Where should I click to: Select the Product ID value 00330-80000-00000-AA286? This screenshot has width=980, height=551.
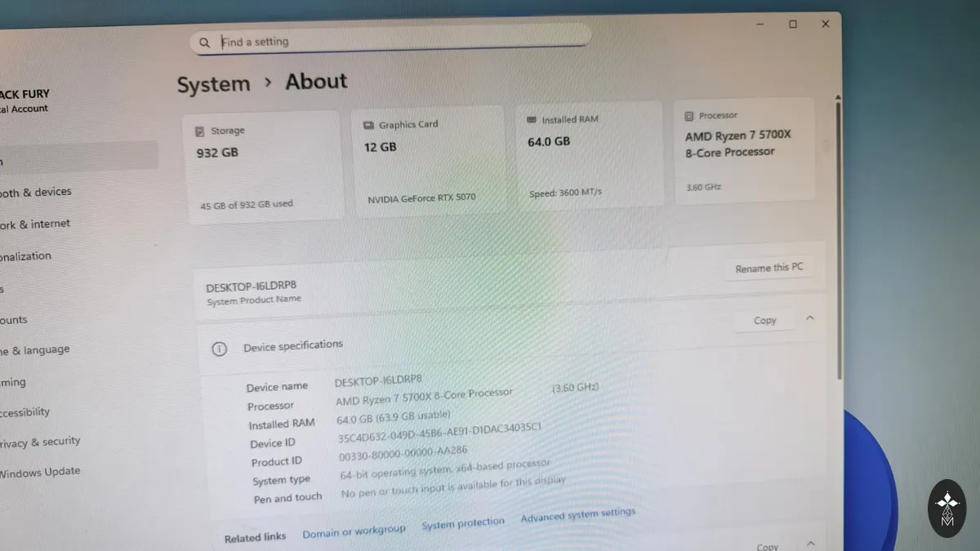tap(403, 455)
